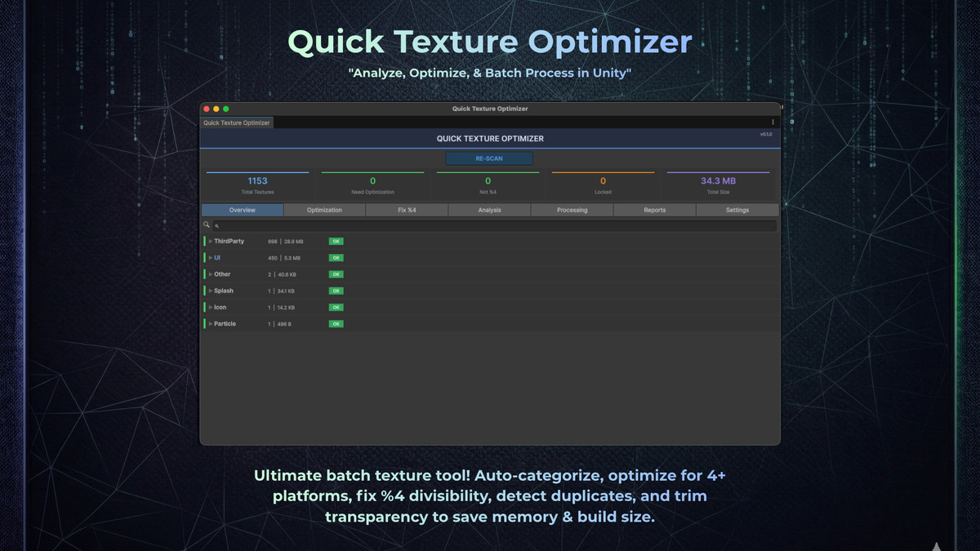Screen dimensions: 980x551
Task: Click the v0.1.0 version label
Action: pos(766,134)
